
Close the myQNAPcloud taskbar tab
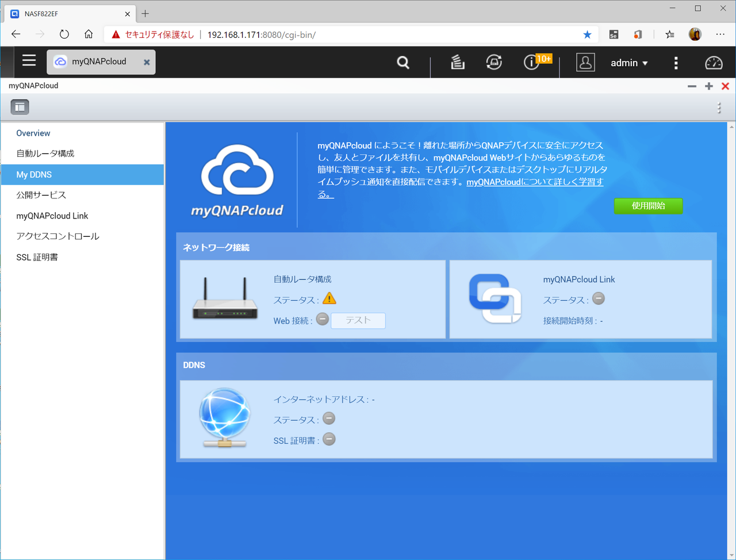coord(147,62)
